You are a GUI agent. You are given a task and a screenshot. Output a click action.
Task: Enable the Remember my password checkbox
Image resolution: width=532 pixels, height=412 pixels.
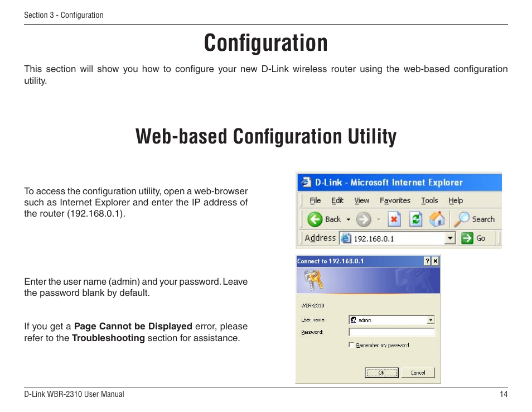pyautogui.click(x=351, y=345)
